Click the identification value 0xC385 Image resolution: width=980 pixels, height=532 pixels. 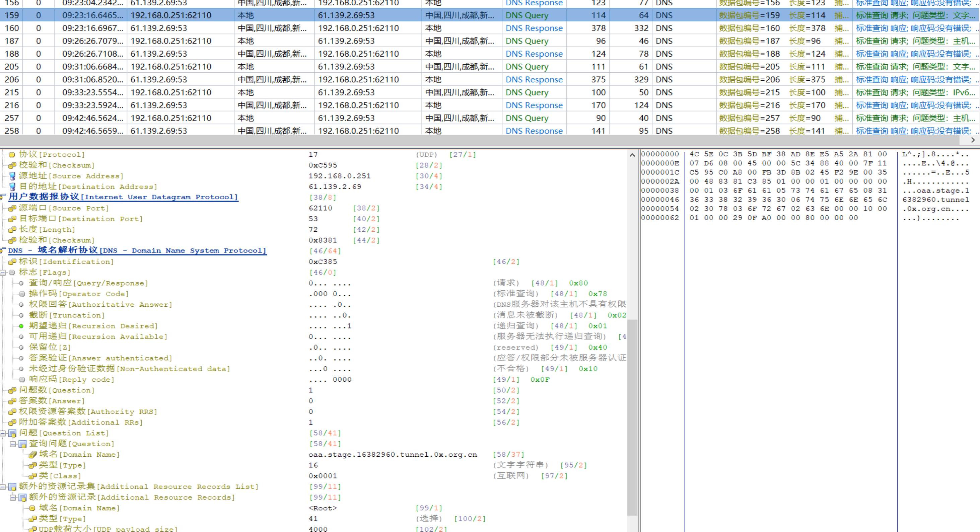323,261
